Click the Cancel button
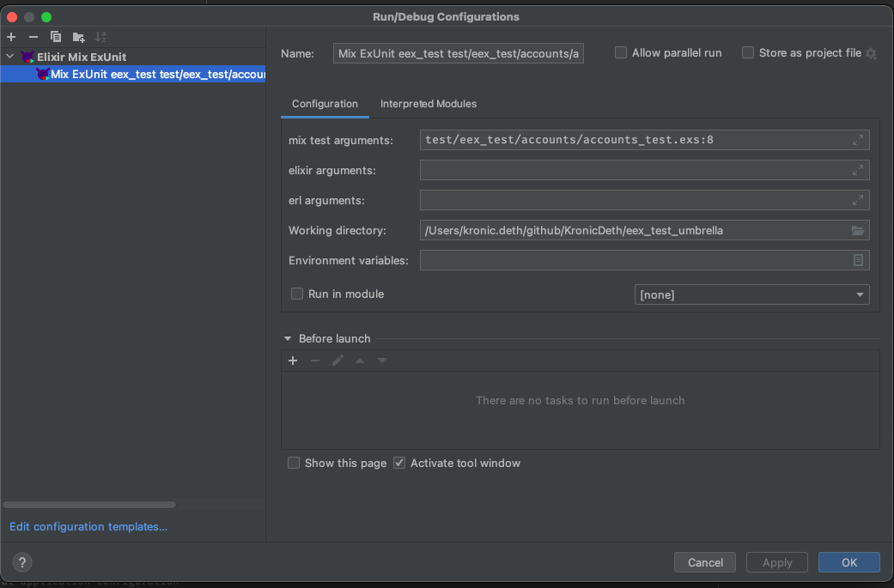The image size is (894, 588). coord(705,562)
